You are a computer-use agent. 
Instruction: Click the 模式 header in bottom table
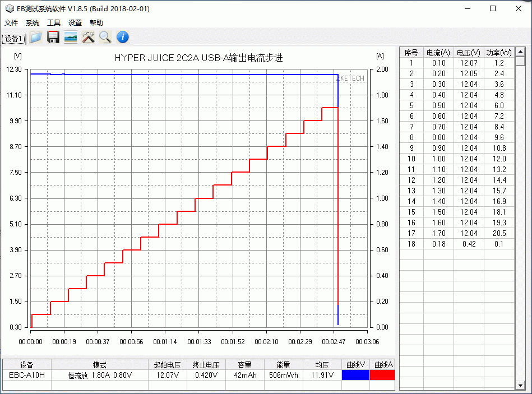click(100, 365)
